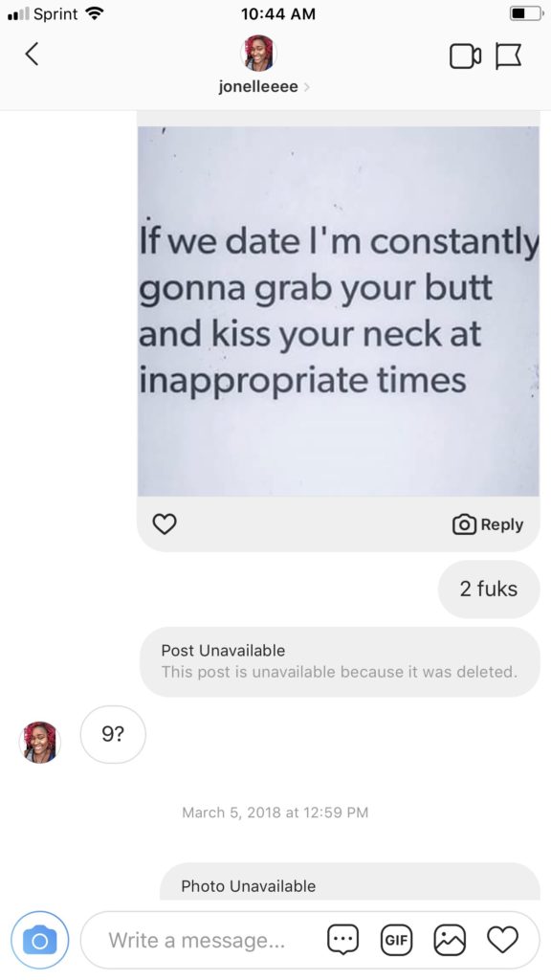Viewport: 551px width, 980px height.
Task: Open jonelleeee profile from header name
Action: (258, 87)
